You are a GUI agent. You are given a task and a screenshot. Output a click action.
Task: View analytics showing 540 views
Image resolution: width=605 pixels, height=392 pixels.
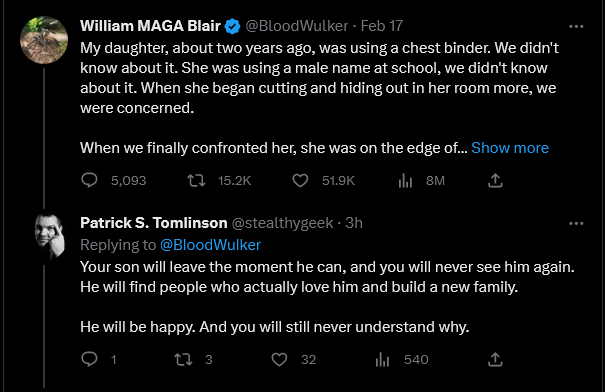click(382, 360)
